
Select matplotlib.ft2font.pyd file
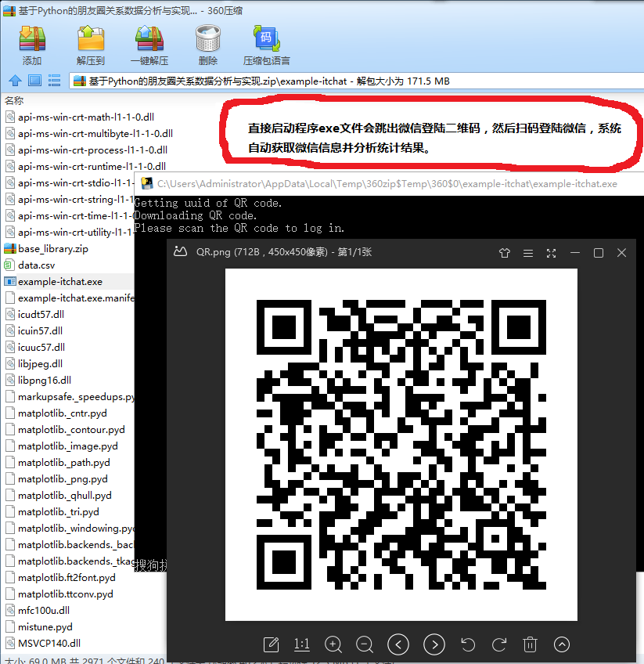[x=67, y=578]
